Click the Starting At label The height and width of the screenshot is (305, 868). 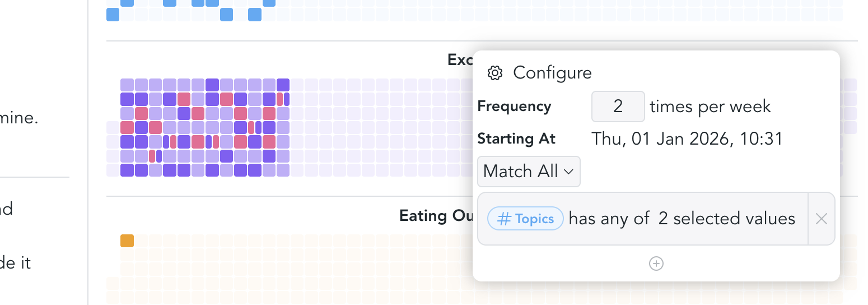(x=516, y=138)
